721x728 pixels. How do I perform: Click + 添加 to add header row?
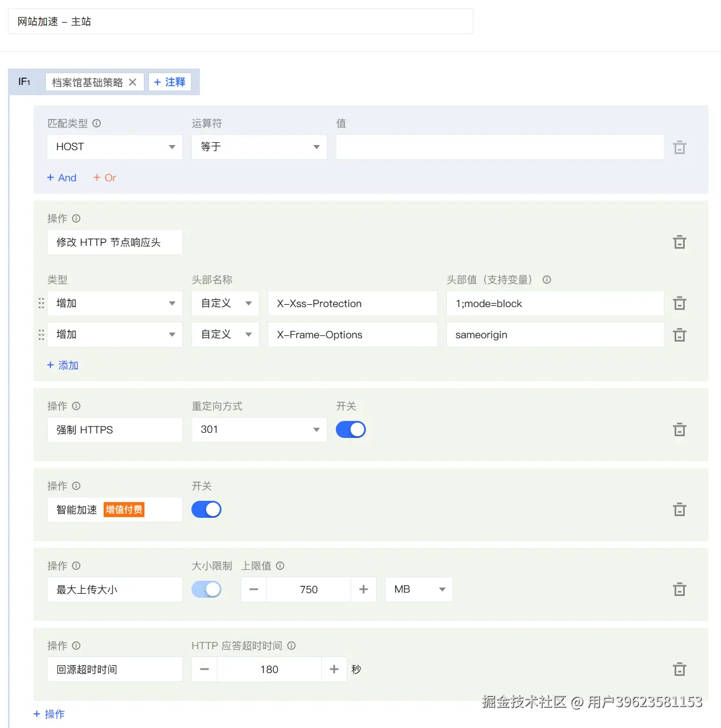coord(63,365)
